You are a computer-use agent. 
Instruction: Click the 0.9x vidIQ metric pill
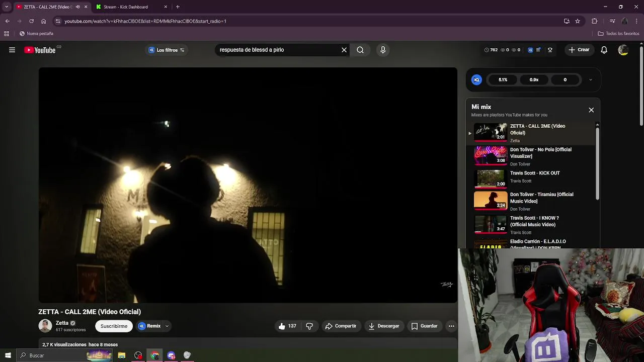[x=534, y=79]
